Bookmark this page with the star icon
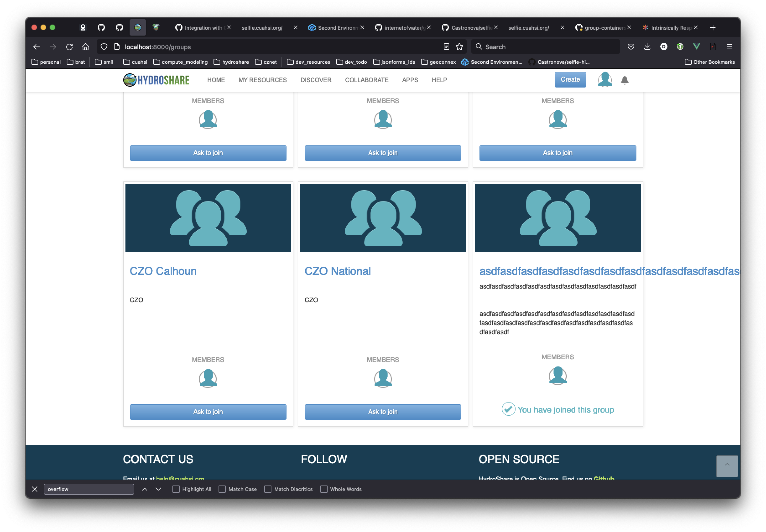Viewport: 766px width, 532px height. (459, 47)
